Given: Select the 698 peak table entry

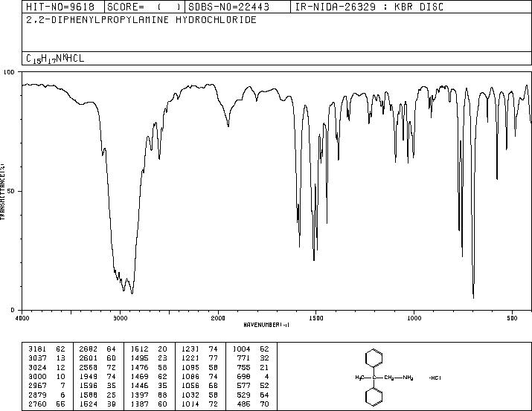Looking at the screenshot, I should 253,376.
